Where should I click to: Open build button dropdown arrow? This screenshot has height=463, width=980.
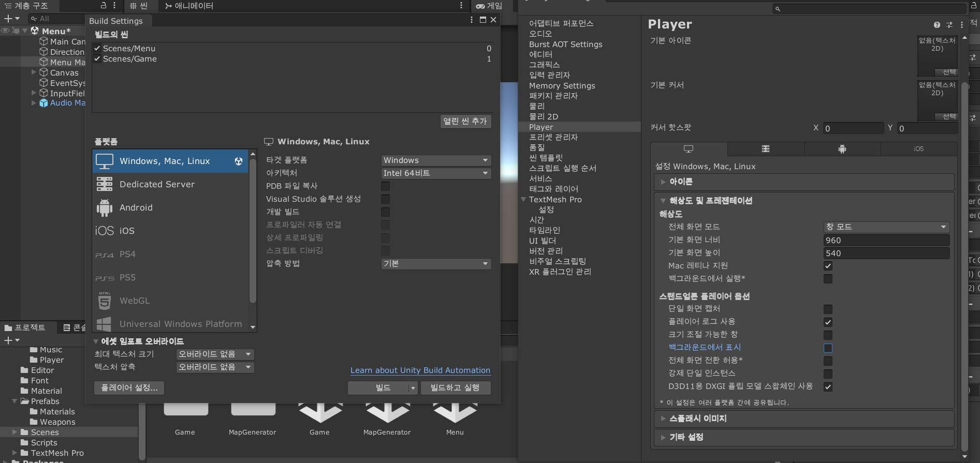[x=413, y=388]
